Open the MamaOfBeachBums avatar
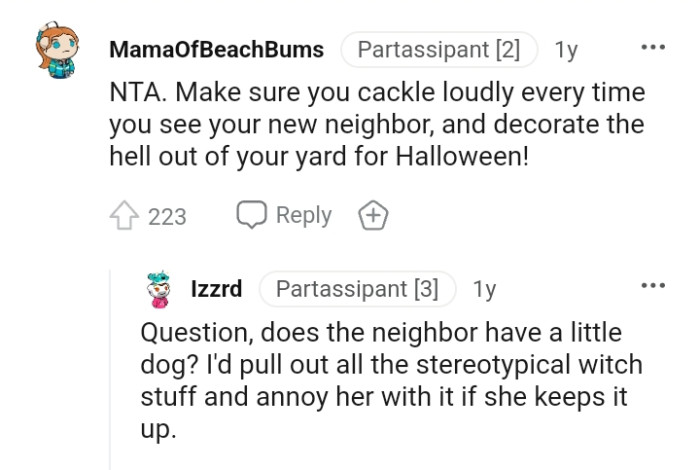This screenshot has width=700, height=470. pos(57,54)
